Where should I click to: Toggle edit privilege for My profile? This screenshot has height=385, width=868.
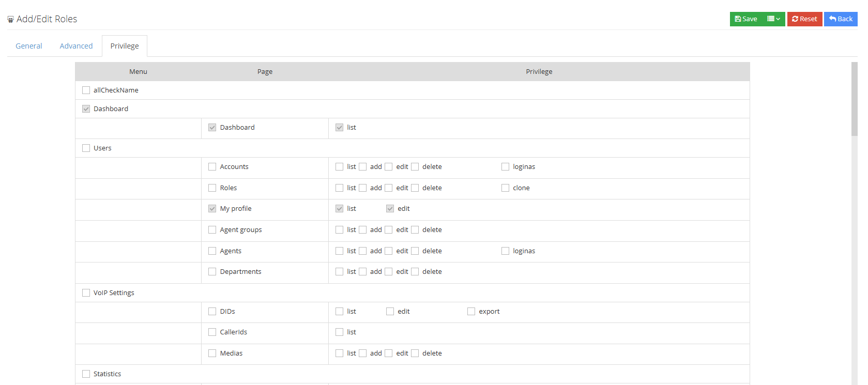(390, 209)
